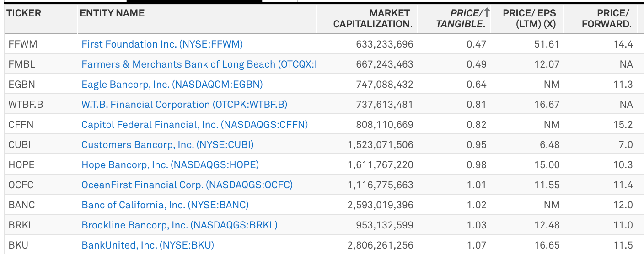Open the Capitol Federal Financial, Inc. link
644x254 pixels.
coord(194,125)
